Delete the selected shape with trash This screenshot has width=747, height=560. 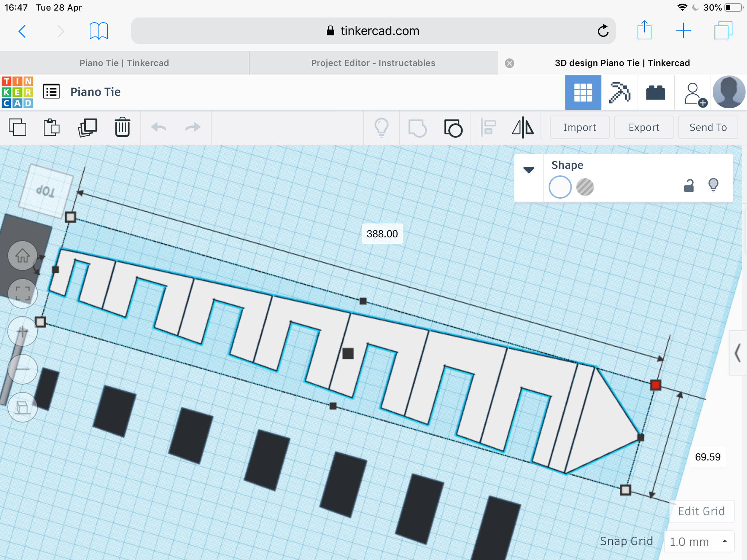123,127
